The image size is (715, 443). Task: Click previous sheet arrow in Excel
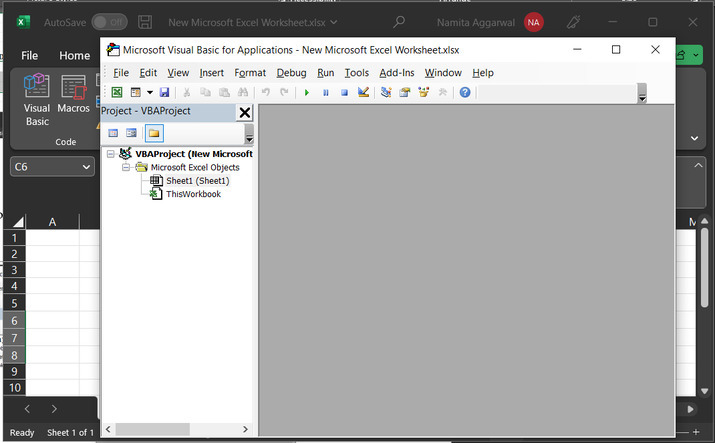27,409
